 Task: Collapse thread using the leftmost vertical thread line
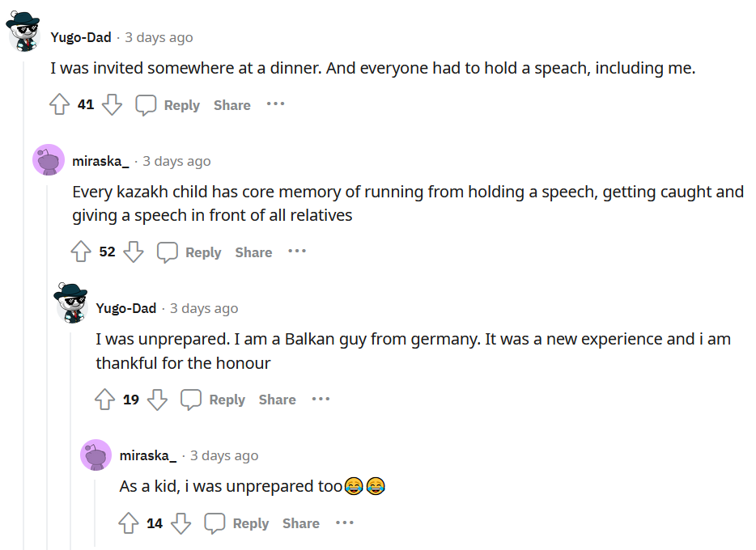pos(24,324)
